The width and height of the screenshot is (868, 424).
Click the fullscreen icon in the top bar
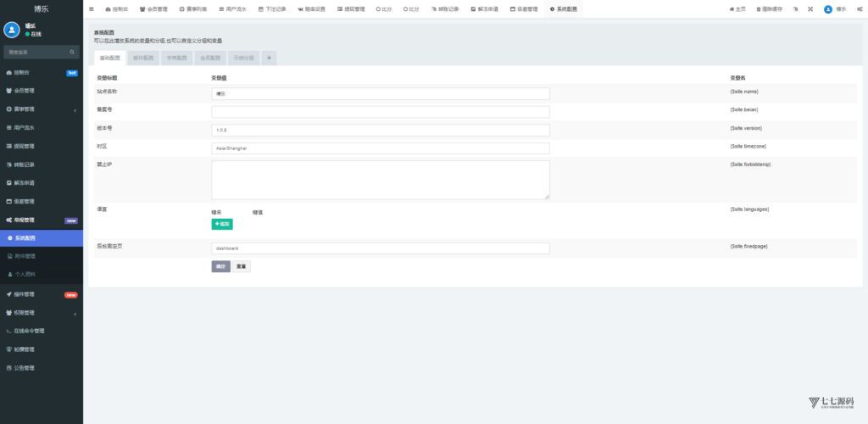point(810,8)
